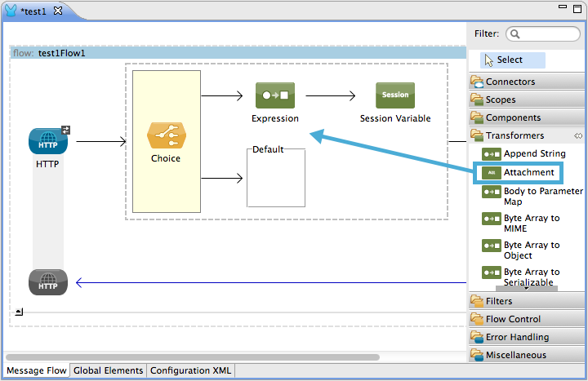This screenshot has width=588, height=381.
Task: Expand the Scopes palette category
Action: [501, 100]
